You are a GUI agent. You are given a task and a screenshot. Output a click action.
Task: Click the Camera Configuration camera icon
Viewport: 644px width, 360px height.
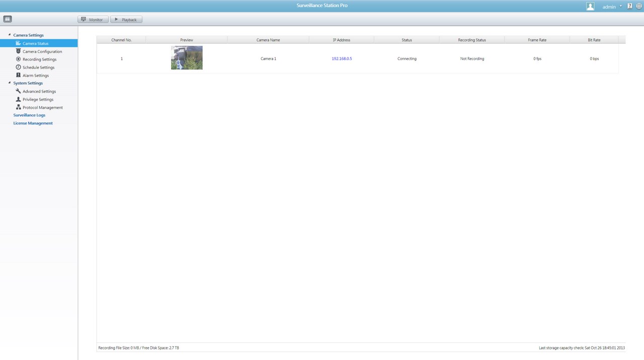[18, 51]
